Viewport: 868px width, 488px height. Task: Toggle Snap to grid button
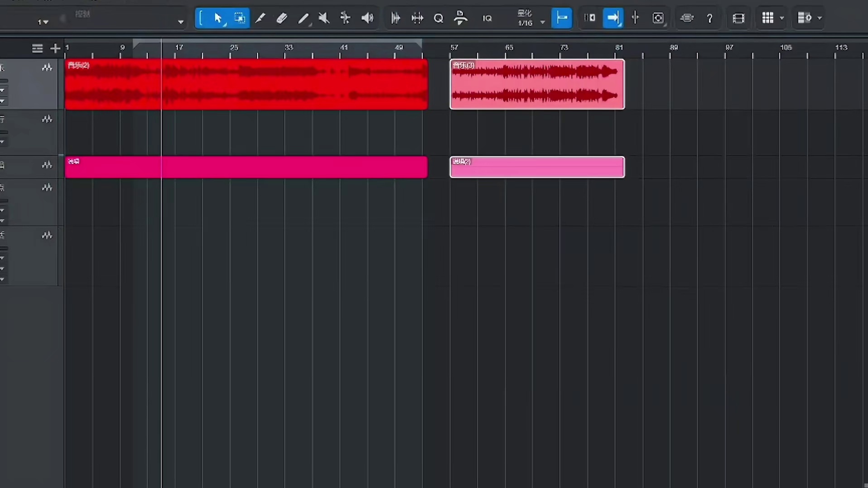pyautogui.click(x=562, y=18)
